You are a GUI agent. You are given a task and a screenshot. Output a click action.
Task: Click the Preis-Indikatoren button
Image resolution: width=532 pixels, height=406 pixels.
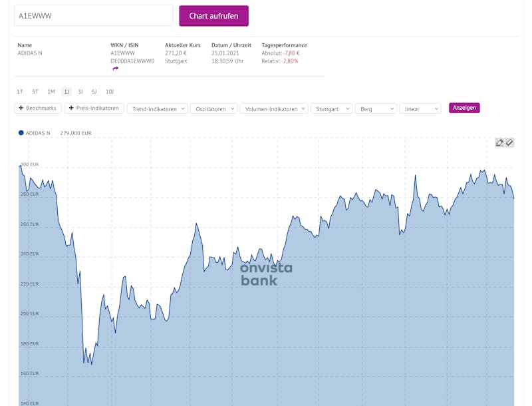coord(94,108)
